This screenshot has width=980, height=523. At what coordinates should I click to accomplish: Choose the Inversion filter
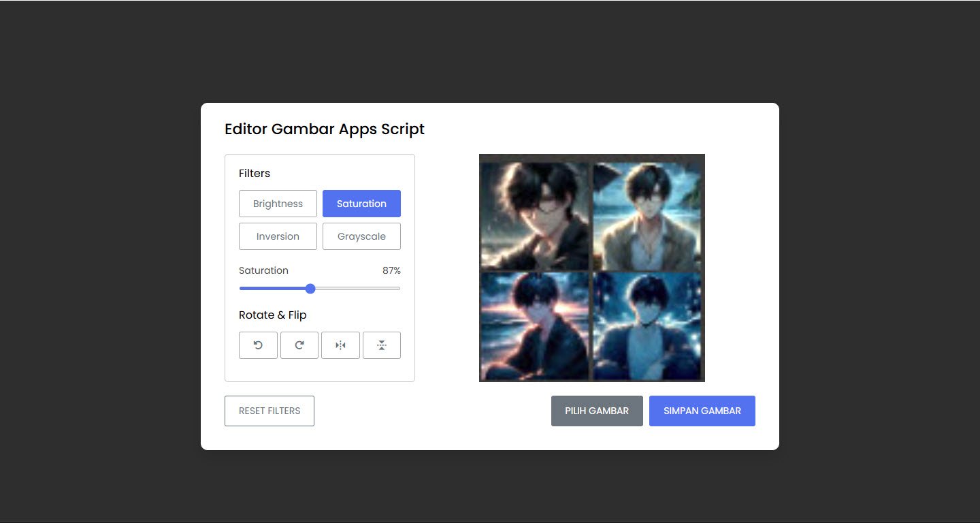[x=278, y=236]
